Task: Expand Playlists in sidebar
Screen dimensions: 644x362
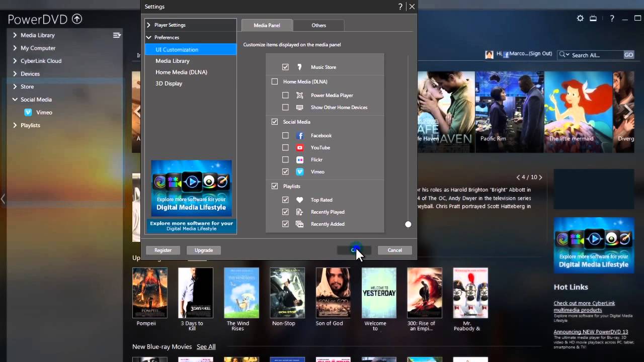Action: coord(15,125)
